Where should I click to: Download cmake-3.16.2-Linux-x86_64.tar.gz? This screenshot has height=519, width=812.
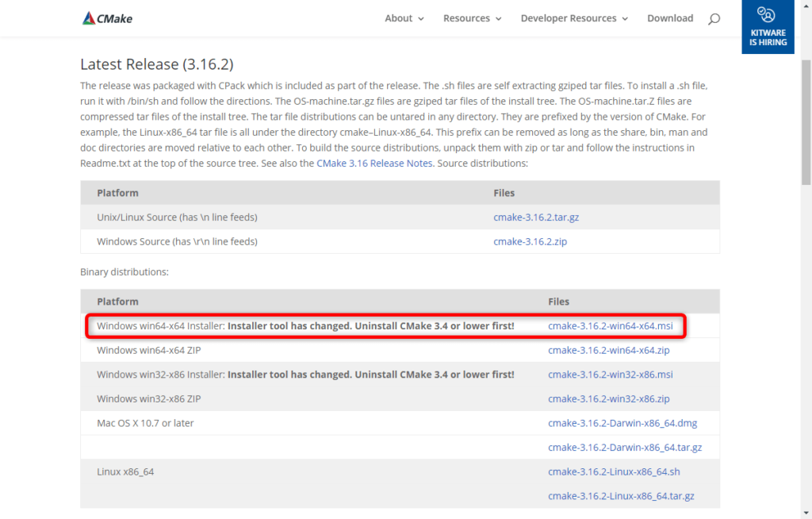(621, 496)
